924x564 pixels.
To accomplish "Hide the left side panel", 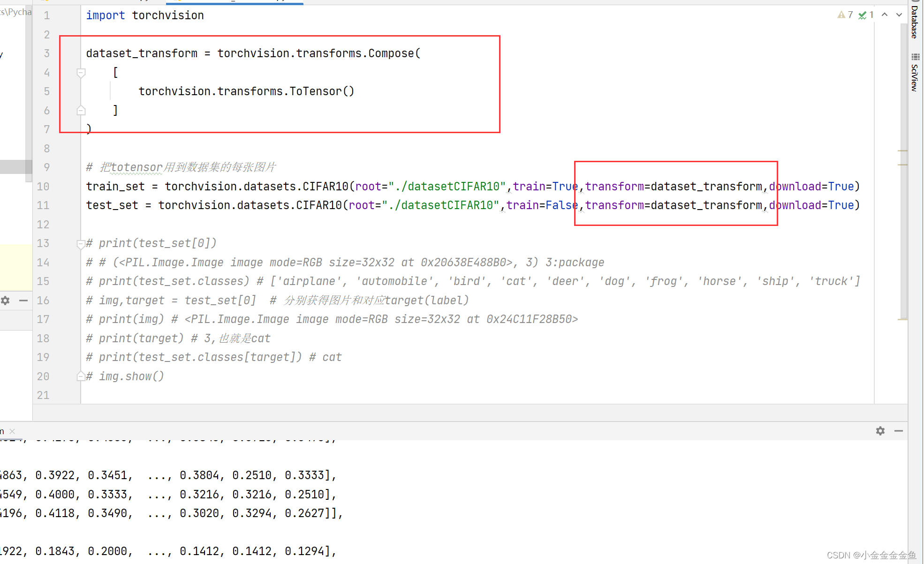I will 23,301.
